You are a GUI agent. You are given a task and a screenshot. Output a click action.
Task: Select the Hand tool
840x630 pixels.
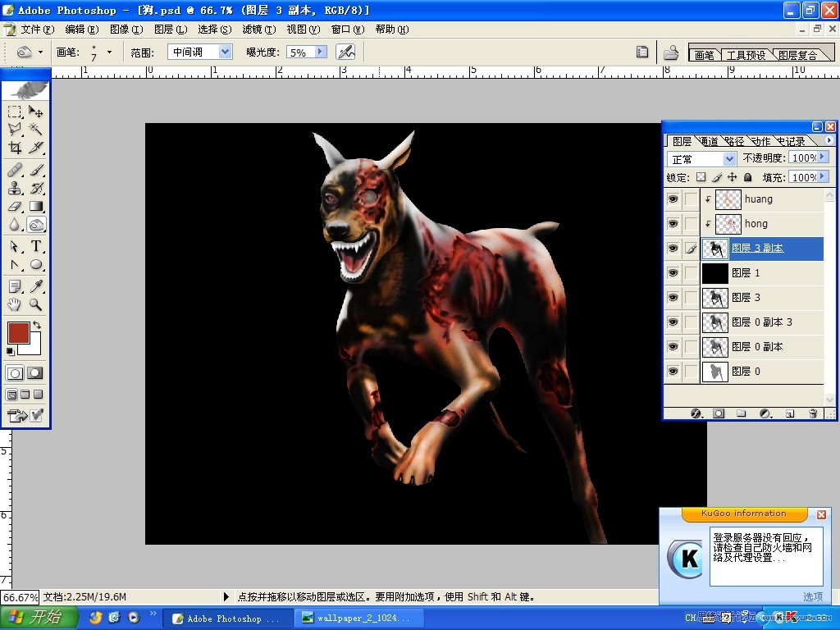click(x=15, y=305)
